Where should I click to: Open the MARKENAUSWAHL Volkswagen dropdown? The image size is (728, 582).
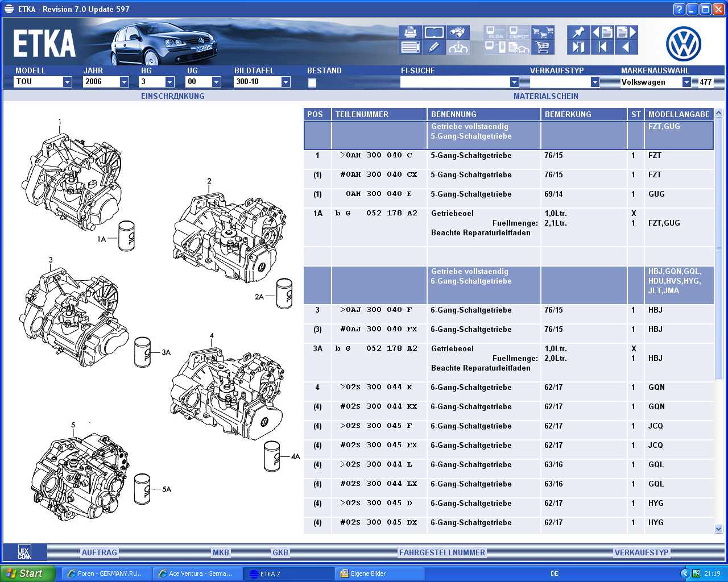tap(686, 82)
